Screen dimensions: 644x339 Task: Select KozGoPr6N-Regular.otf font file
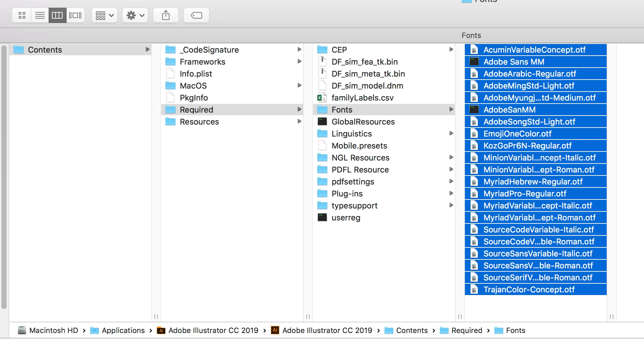click(536, 146)
